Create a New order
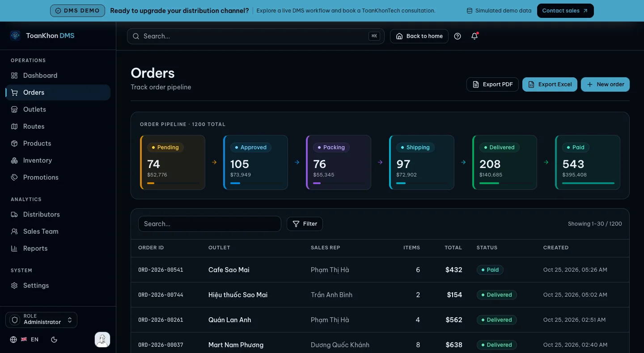644x353 pixels. (x=605, y=84)
